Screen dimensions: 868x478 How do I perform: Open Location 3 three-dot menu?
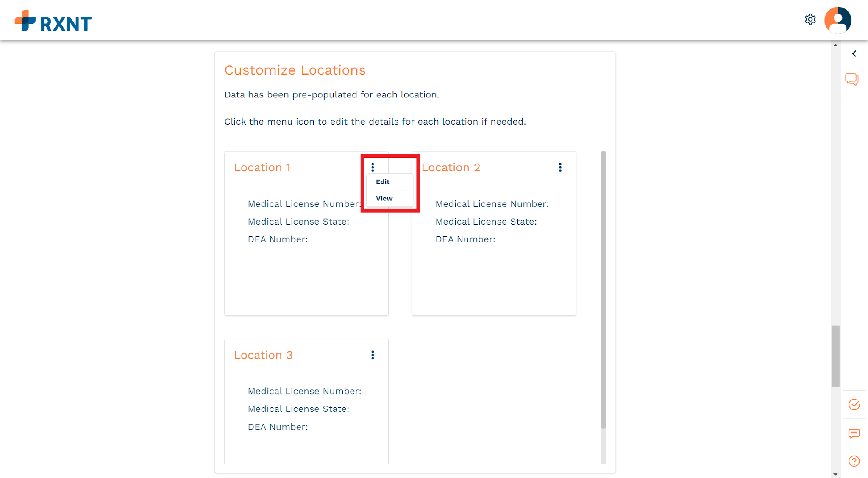pyautogui.click(x=373, y=355)
